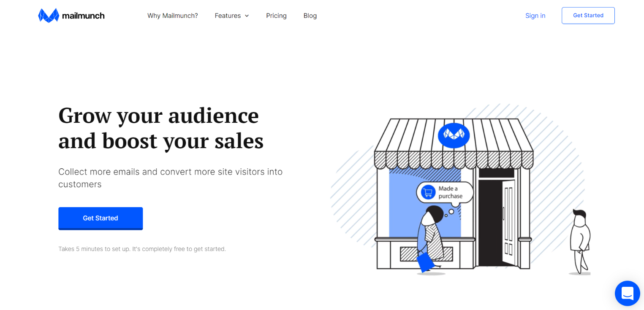Open the Why Mailmunch? page
The width and height of the screenshot is (644, 310).
pos(173,16)
